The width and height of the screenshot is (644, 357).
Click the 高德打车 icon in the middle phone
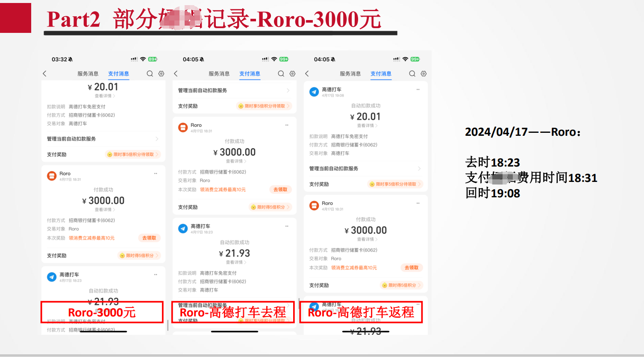click(x=183, y=228)
